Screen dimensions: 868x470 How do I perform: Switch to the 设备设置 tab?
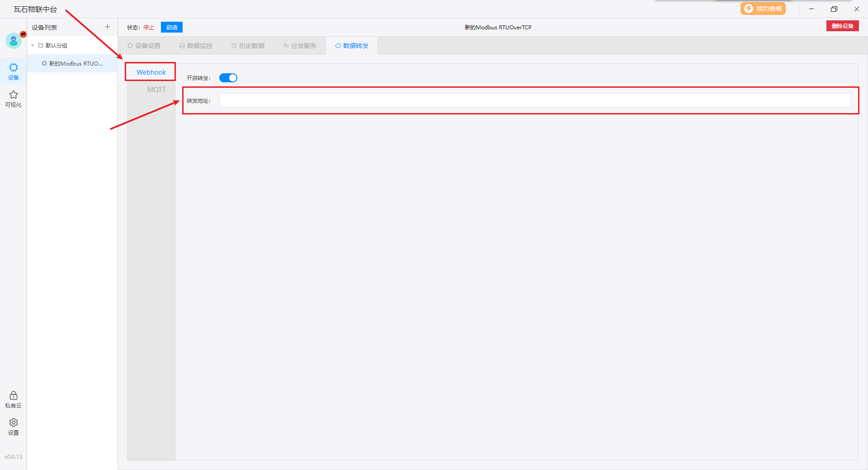click(144, 46)
